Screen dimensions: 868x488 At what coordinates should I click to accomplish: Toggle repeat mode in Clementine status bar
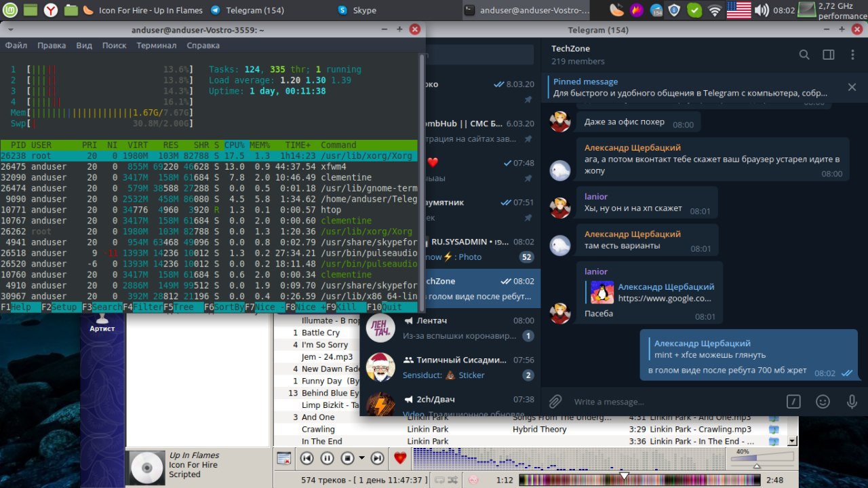coord(439,480)
